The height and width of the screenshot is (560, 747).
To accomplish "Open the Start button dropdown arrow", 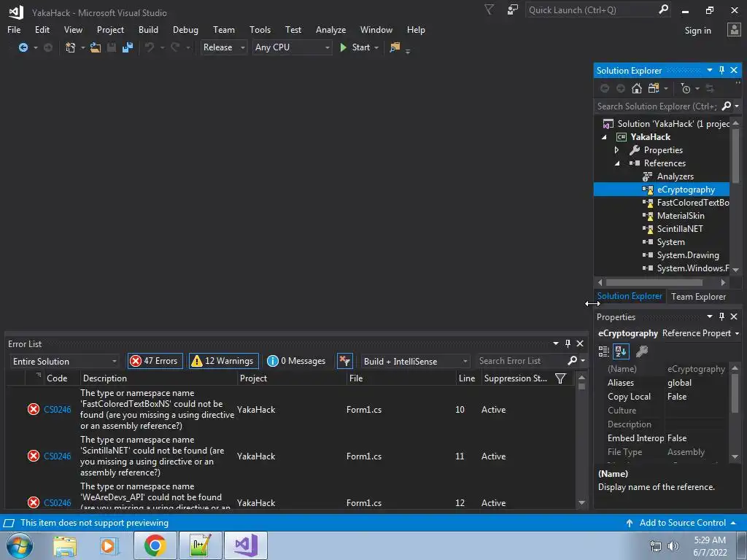I will click(376, 47).
